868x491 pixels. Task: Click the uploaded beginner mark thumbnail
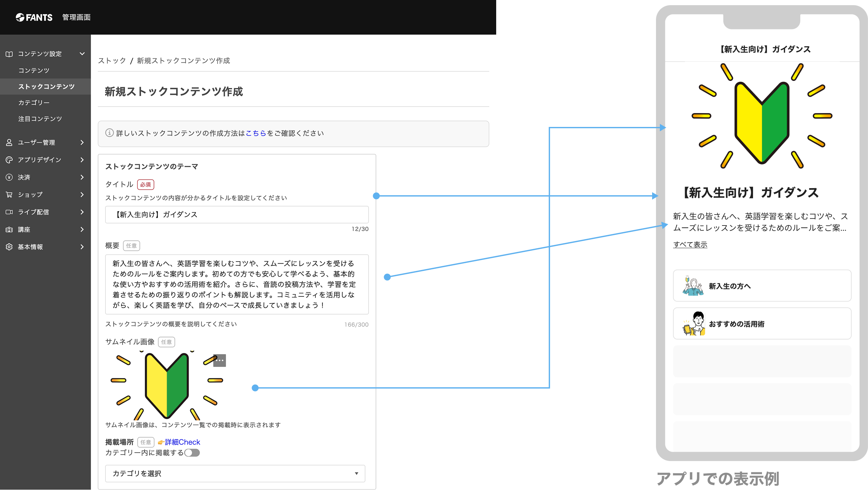click(x=167, y=385)
